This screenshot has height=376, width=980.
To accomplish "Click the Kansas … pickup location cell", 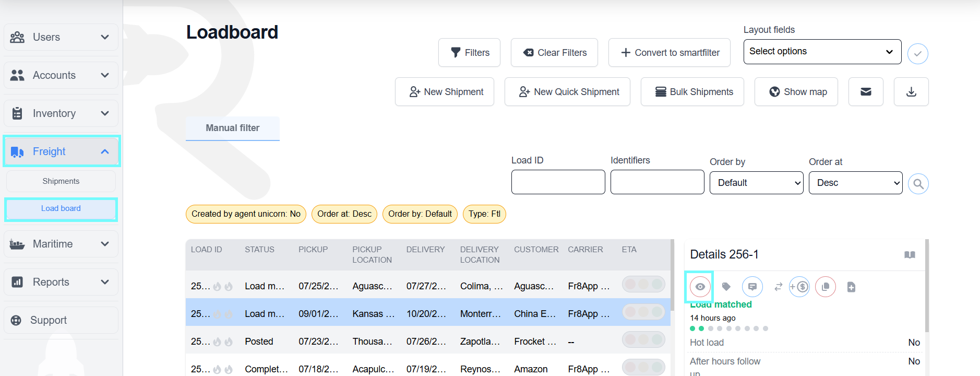I will point(374,314).
